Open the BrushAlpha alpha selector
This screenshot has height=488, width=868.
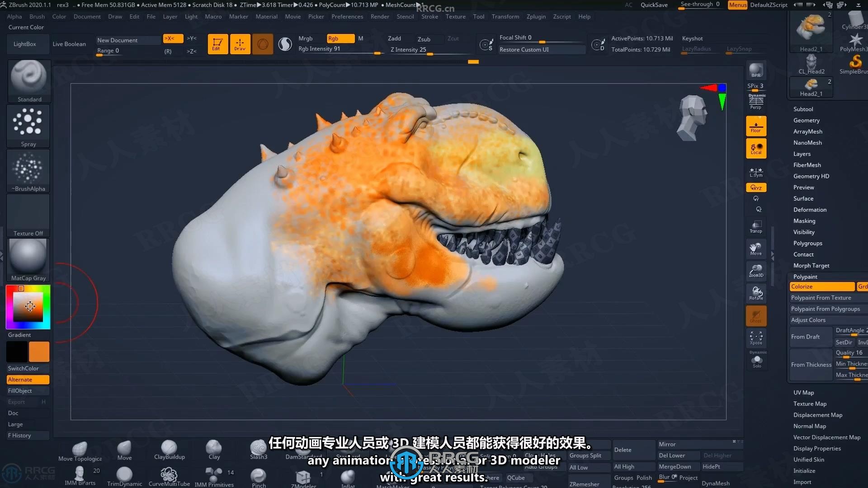[x=28, y=171]
